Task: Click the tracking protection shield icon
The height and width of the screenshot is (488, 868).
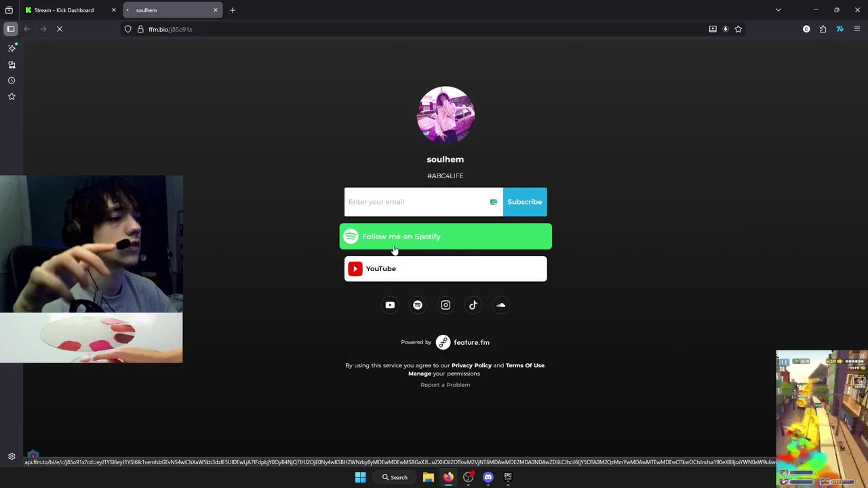Action: (127, 29)
